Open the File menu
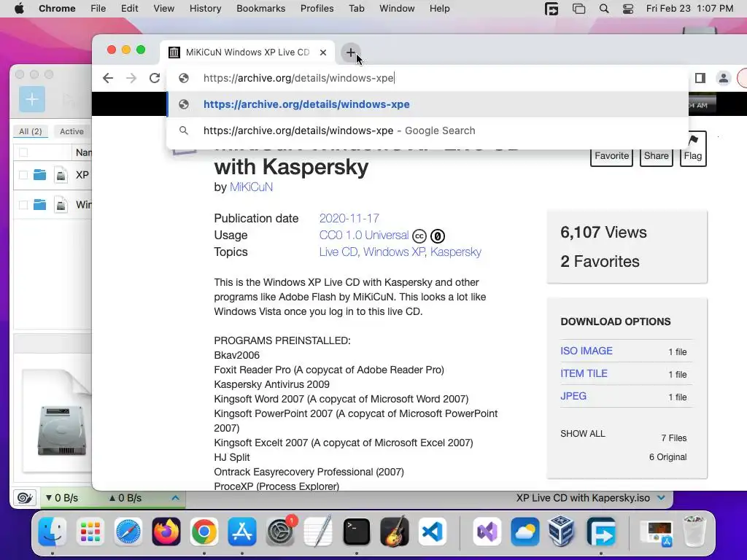 tap(98, 9)
